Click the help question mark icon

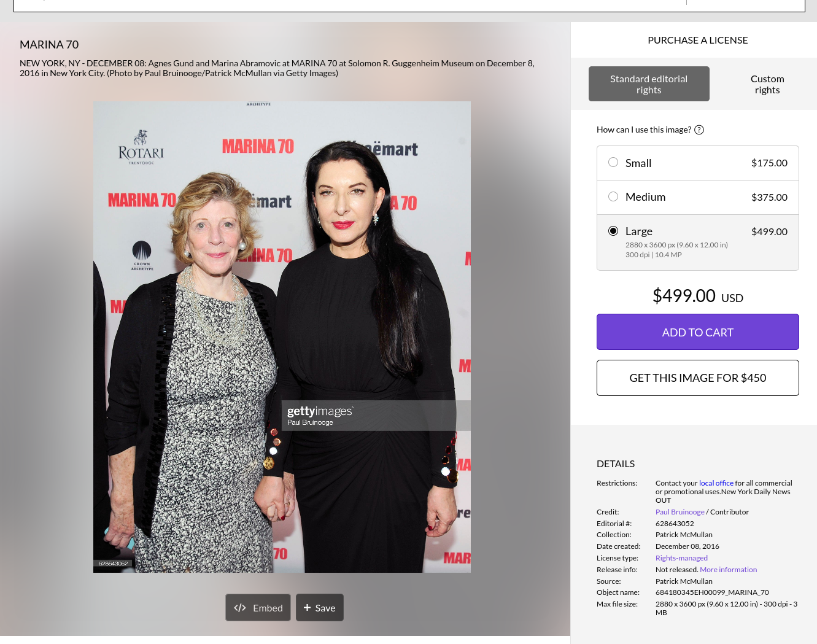click(x=699, y=130)
